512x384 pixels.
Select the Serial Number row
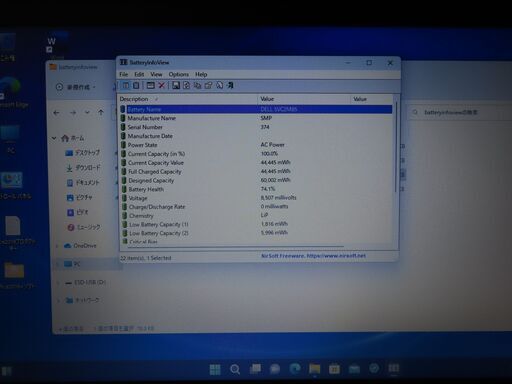pos(256,127)
